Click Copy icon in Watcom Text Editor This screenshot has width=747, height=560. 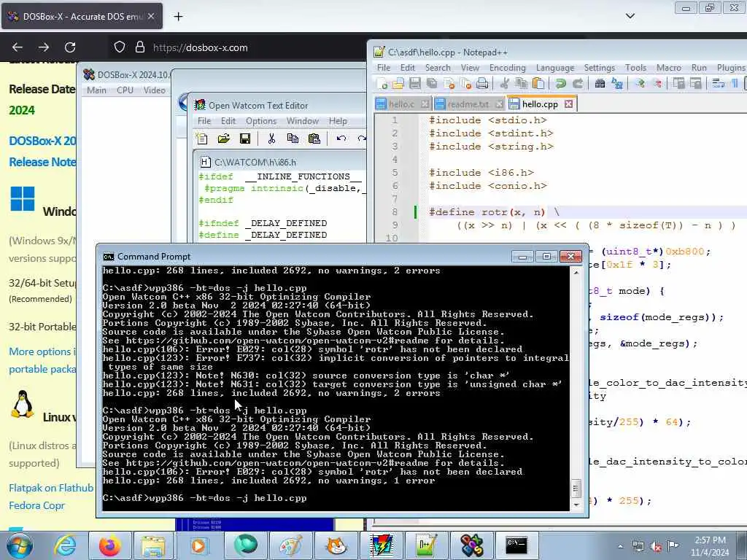(x=293, y=139)
